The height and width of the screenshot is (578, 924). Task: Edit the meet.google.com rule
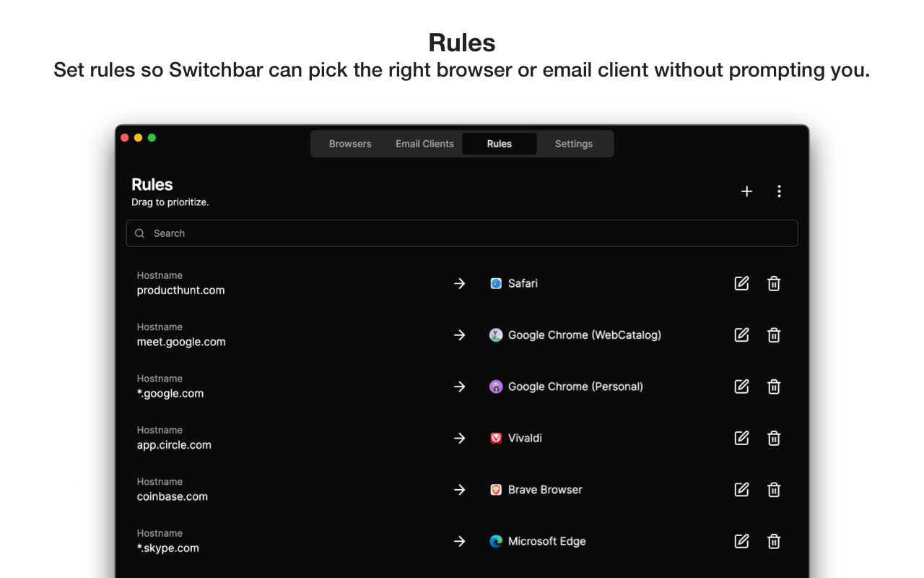point(741,335)
